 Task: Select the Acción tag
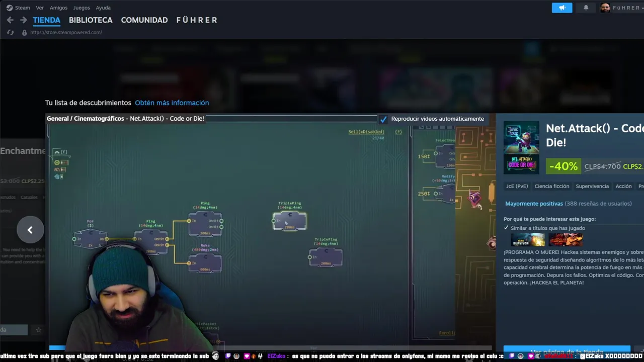click(x=623, y=186)
